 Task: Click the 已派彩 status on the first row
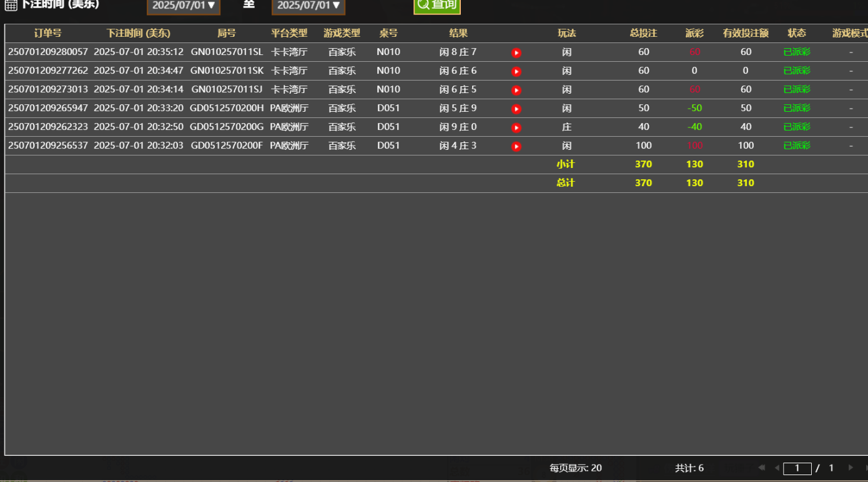[x=797, y=52]
